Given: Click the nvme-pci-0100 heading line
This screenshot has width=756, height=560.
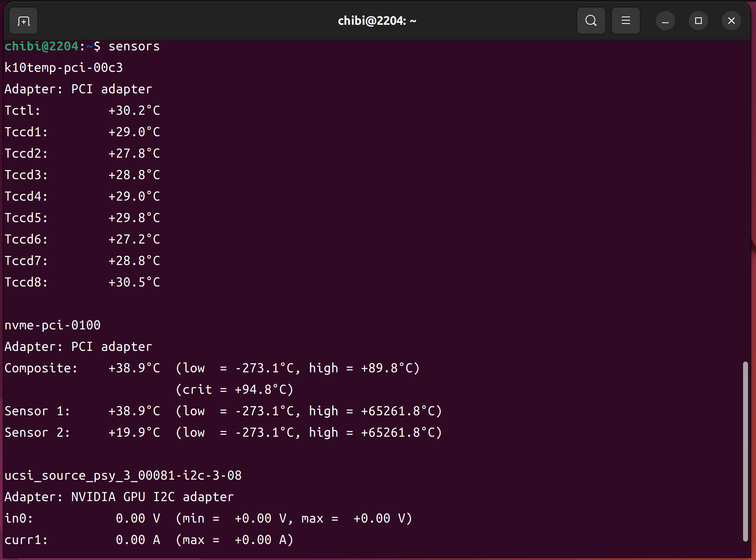Looking at the screenshot, I should (53, 326).
